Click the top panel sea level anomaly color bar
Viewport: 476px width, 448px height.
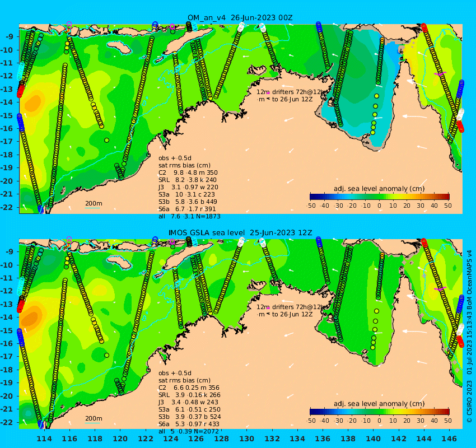point(380,197)
